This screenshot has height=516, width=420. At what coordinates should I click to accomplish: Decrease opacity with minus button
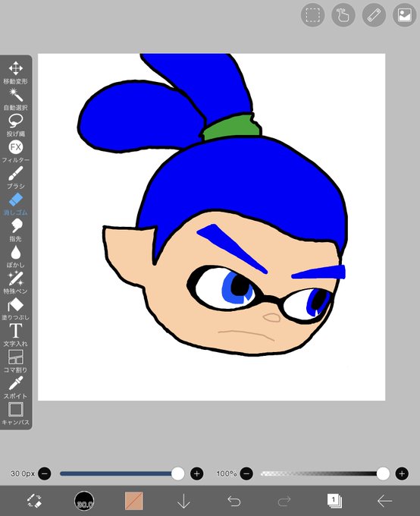[246, 474]
